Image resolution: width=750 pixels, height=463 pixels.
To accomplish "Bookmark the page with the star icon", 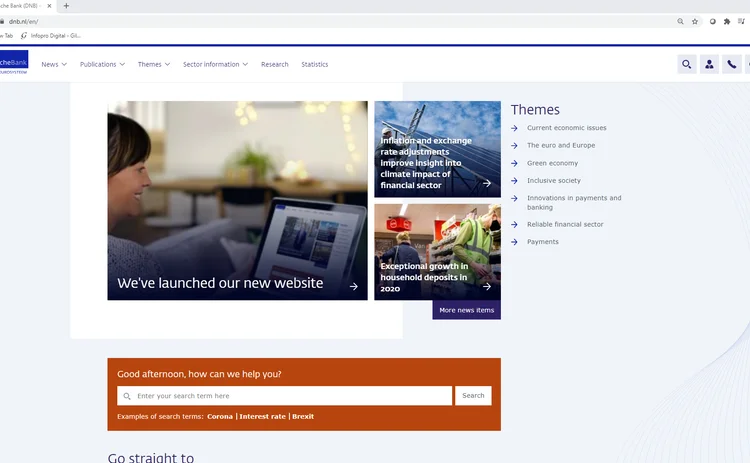I will 695,22.
